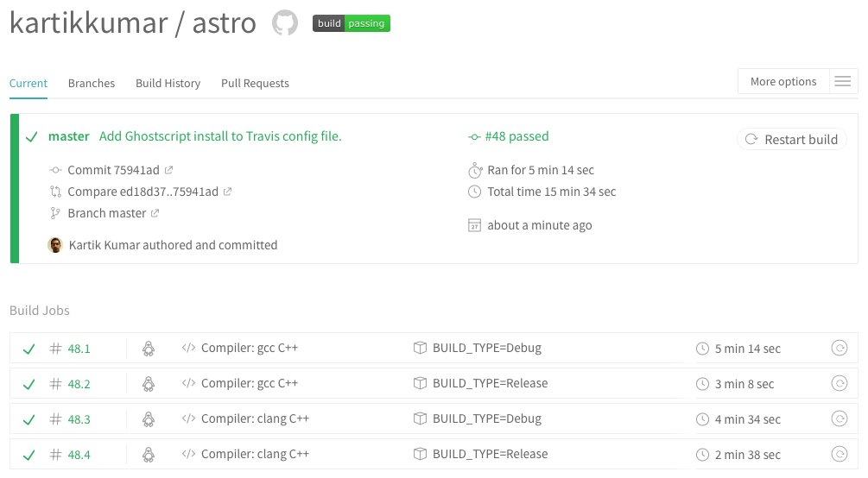Open job 48.1 details

click(x=79, y=349)
